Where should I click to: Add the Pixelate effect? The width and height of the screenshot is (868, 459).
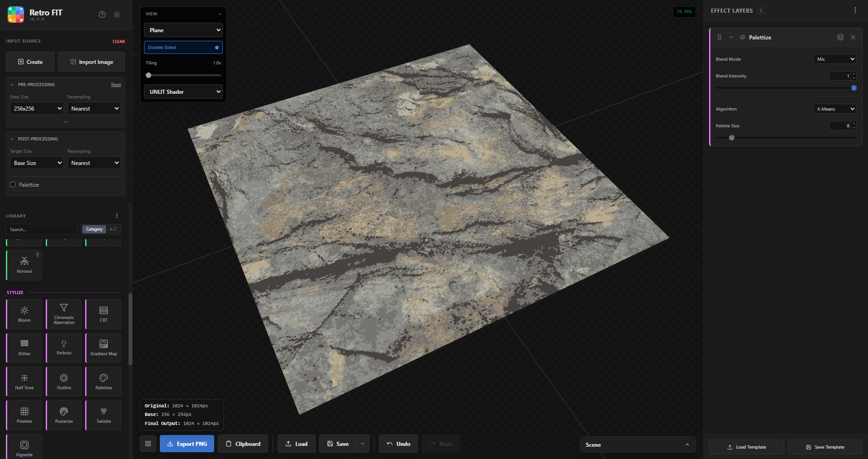click(x=24, y=415)
